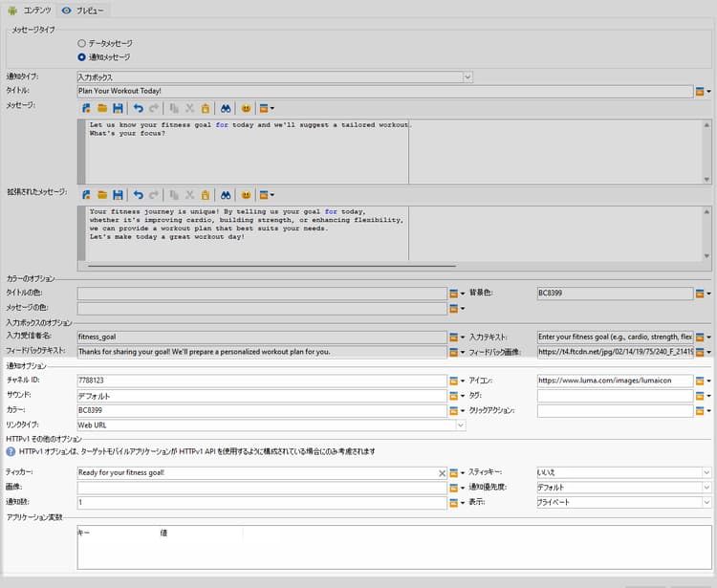The width and height of the screenshot is (717, 588).
Task: Open dropdown arrow beside サウンド personalization icon
Action: (x=463, y=397)
